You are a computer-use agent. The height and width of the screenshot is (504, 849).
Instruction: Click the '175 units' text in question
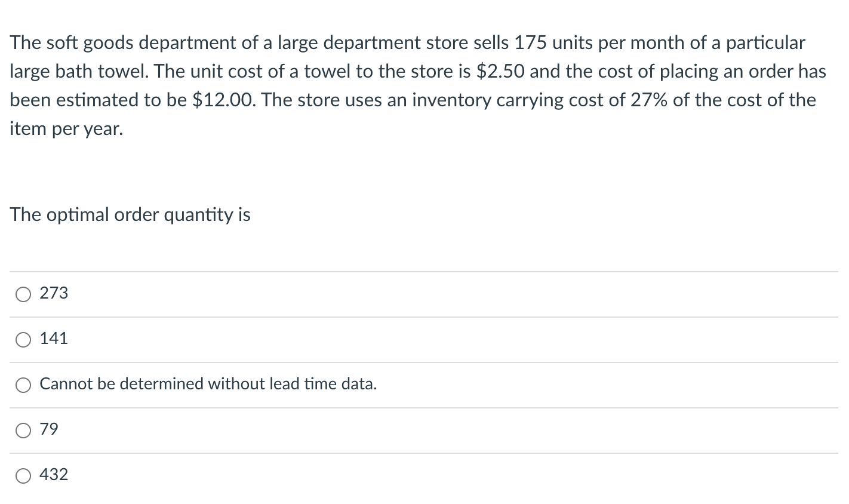[552, 43]
